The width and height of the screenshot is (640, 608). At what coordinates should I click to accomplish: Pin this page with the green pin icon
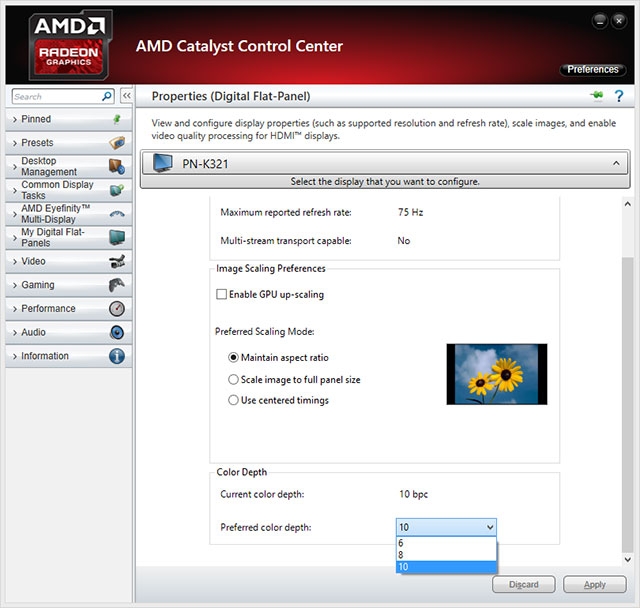point(596,95)
